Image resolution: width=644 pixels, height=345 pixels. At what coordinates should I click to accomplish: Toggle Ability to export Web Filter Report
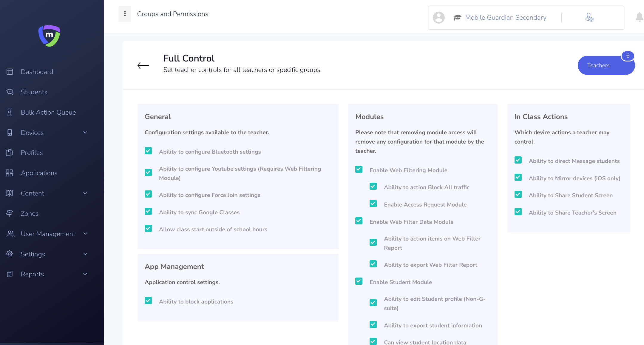(373, 264)
